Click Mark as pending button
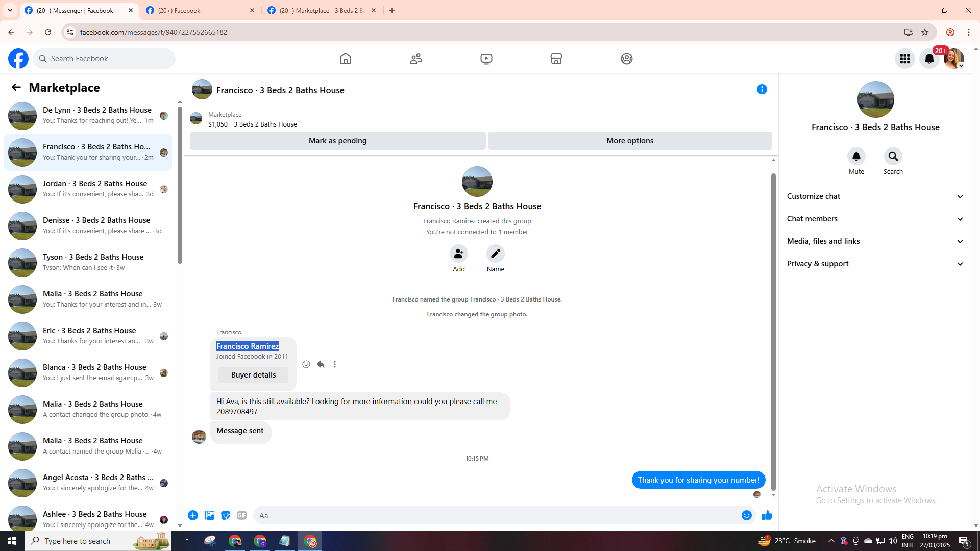 pyautogui.click(x=337, y=141)
